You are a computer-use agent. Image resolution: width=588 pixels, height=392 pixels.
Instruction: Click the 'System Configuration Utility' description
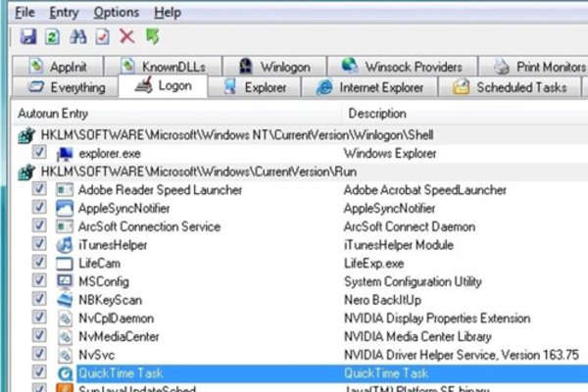click(413, 282)
